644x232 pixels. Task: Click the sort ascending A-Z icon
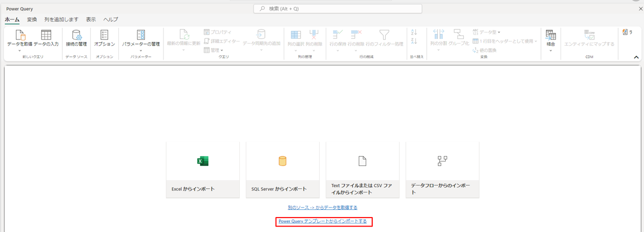pos(414,32)
